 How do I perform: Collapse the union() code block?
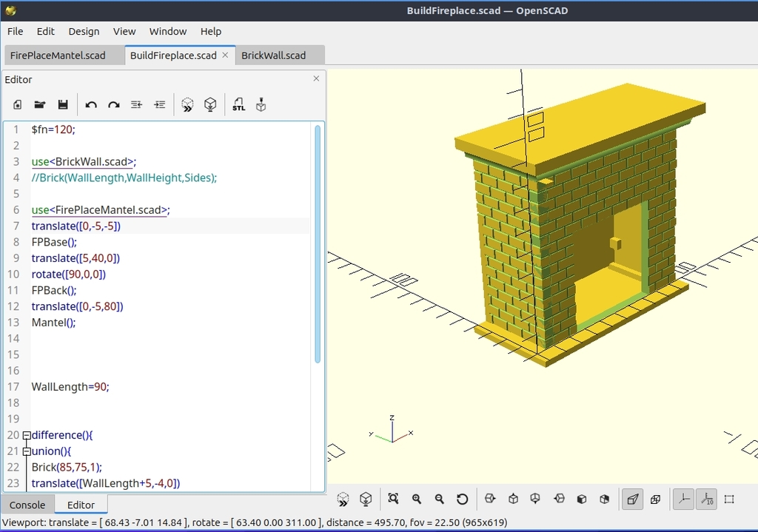point(27,451)
